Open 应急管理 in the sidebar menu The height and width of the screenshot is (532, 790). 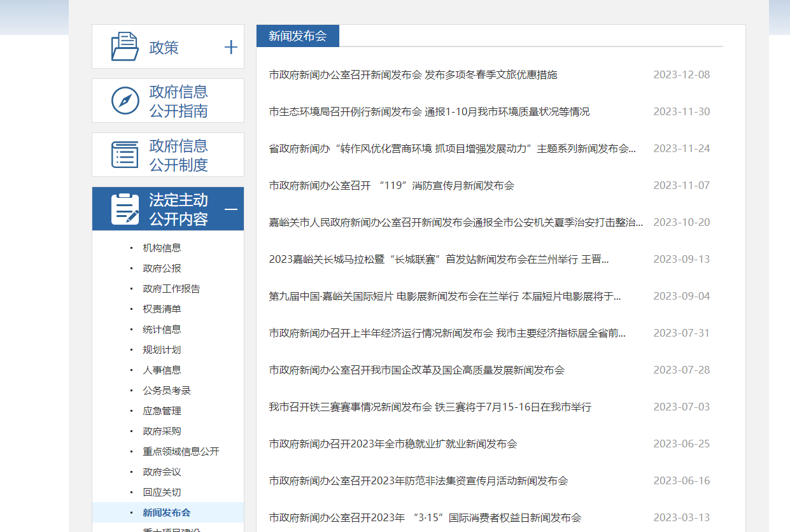coord(162,410)
